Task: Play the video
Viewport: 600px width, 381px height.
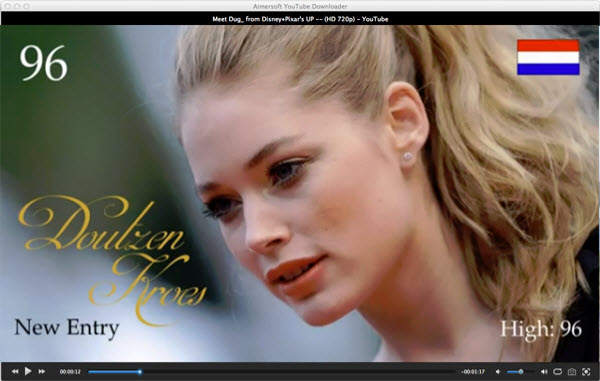Action: [28, 371]
